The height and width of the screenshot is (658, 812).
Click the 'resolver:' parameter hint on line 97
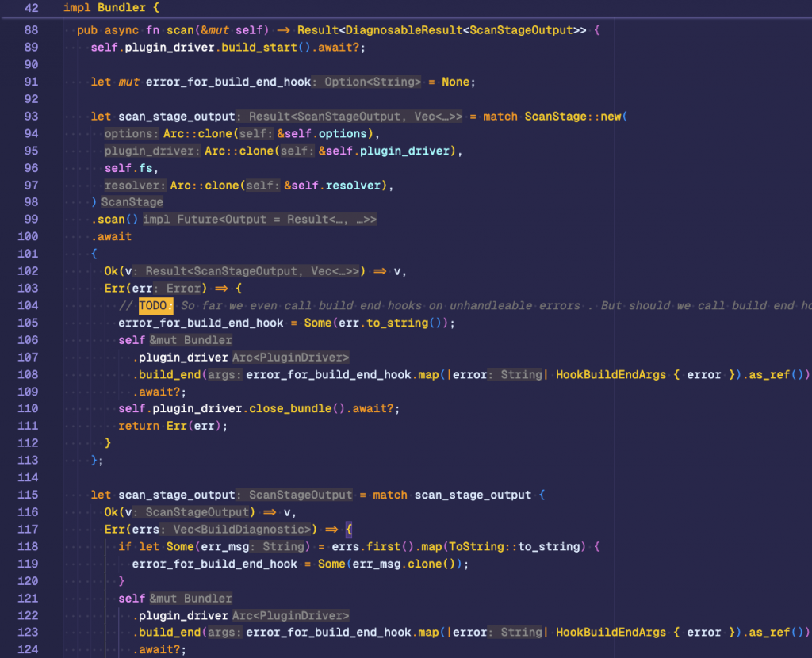click(135, 186)
